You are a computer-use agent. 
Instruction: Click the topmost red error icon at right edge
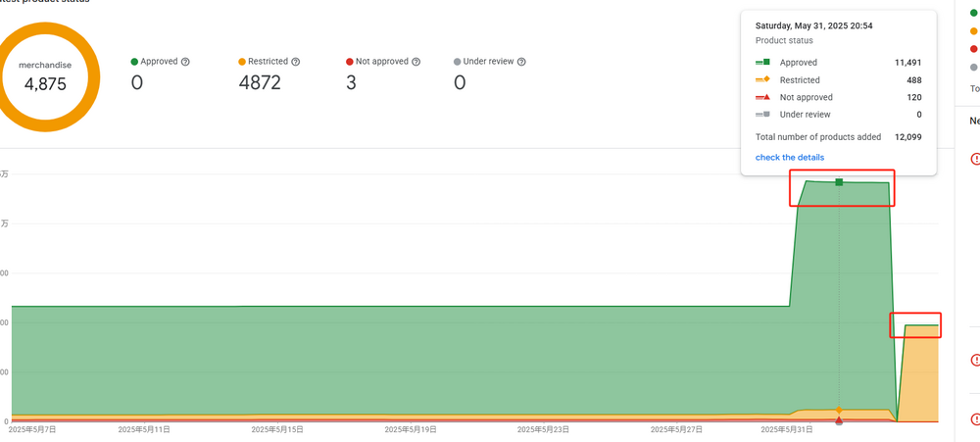click(x=975, y=159)
